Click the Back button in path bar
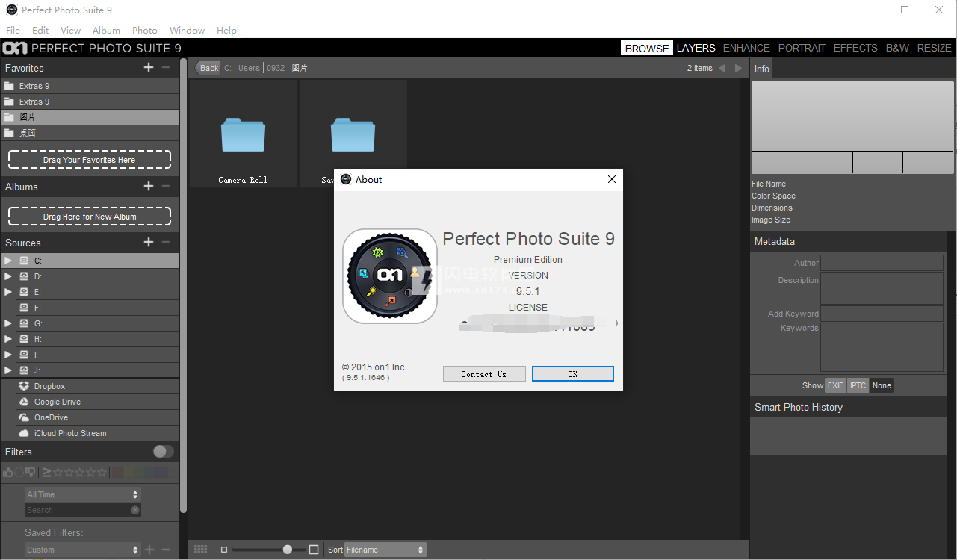The image size is (957, 560). 208,68
